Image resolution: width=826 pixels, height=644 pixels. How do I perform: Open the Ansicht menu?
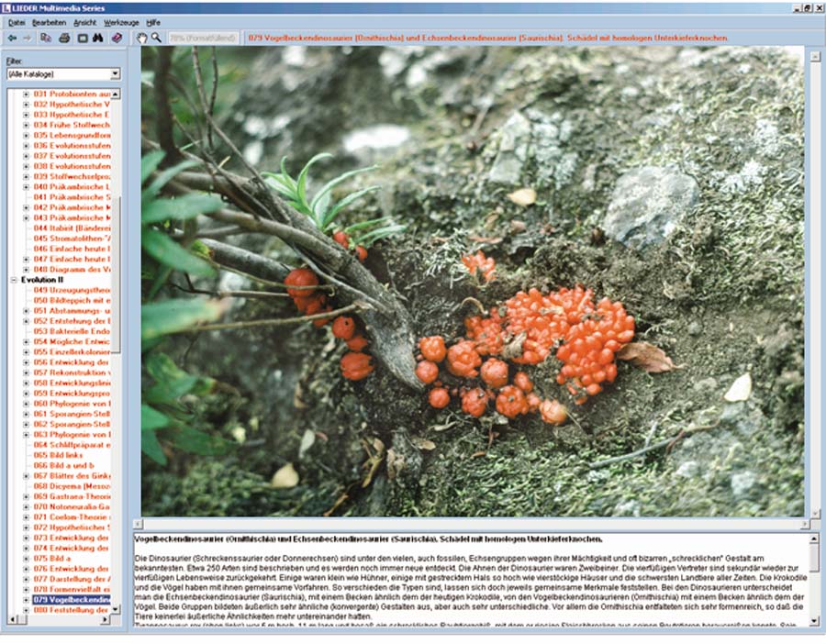83,21
